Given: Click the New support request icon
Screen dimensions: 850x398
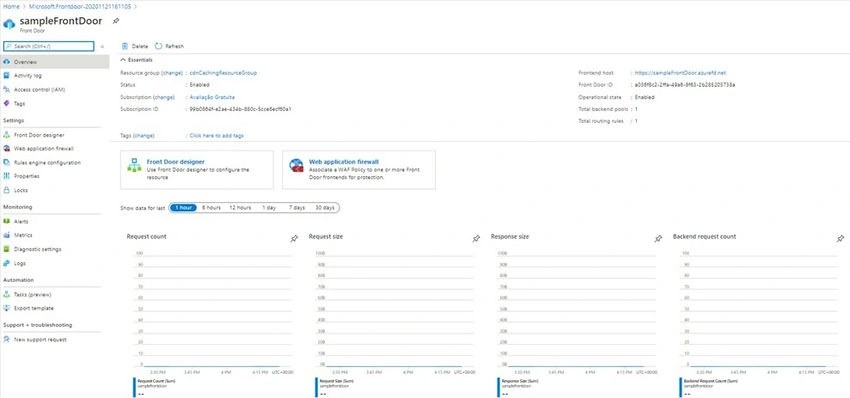Looking at the screenshot, I should click(7, 339).
